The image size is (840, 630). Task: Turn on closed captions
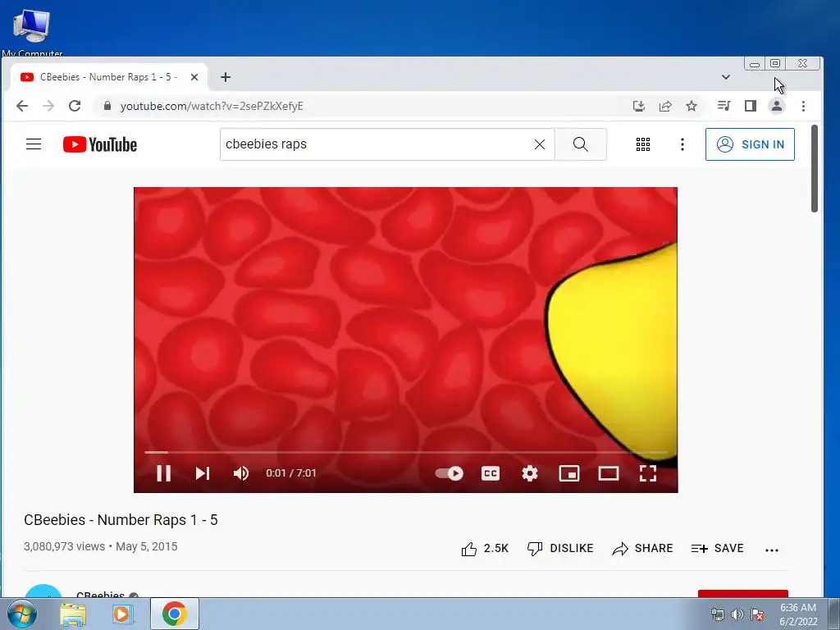491,473
